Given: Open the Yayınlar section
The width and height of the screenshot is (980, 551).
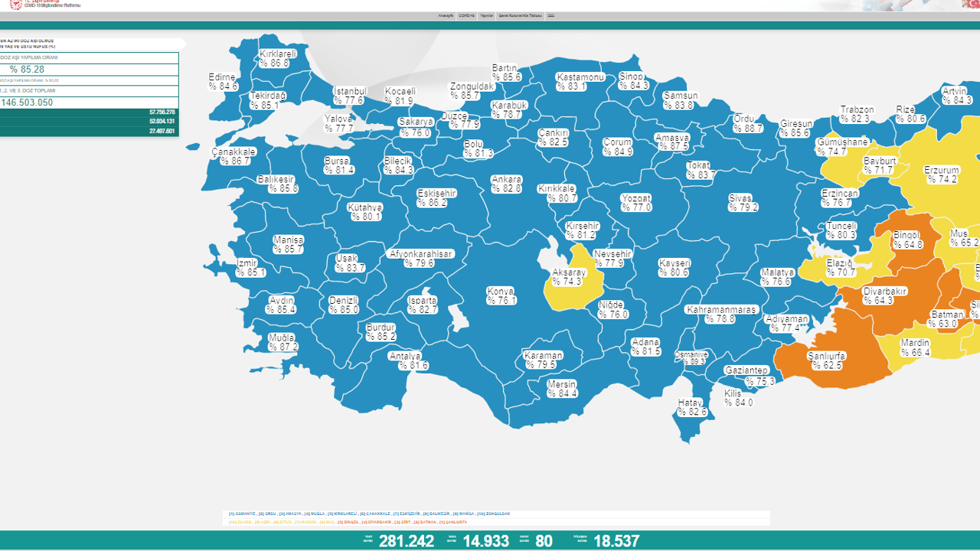Looking at the screenshot, I should pyautogui.click(x=487, y=15).
